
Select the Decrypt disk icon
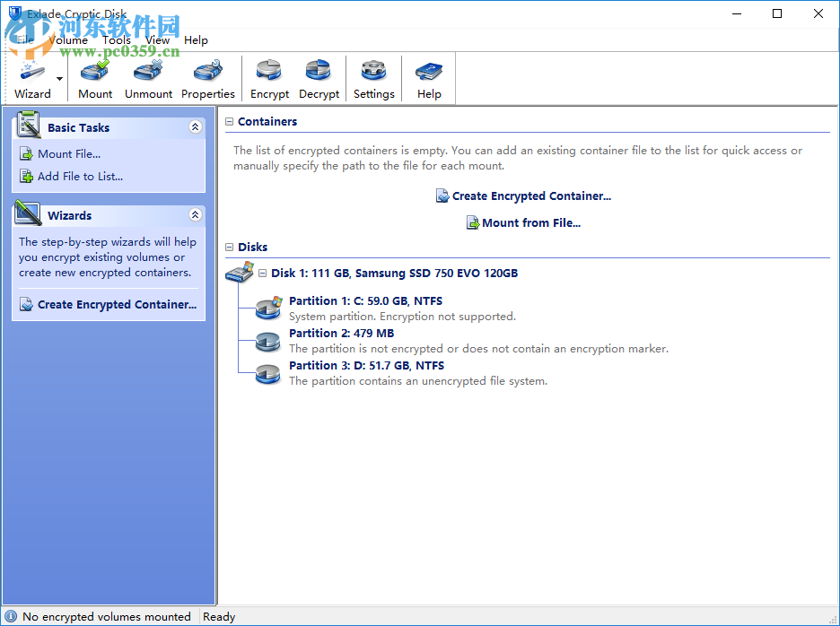pyautogui.click(x=319, y=72)
